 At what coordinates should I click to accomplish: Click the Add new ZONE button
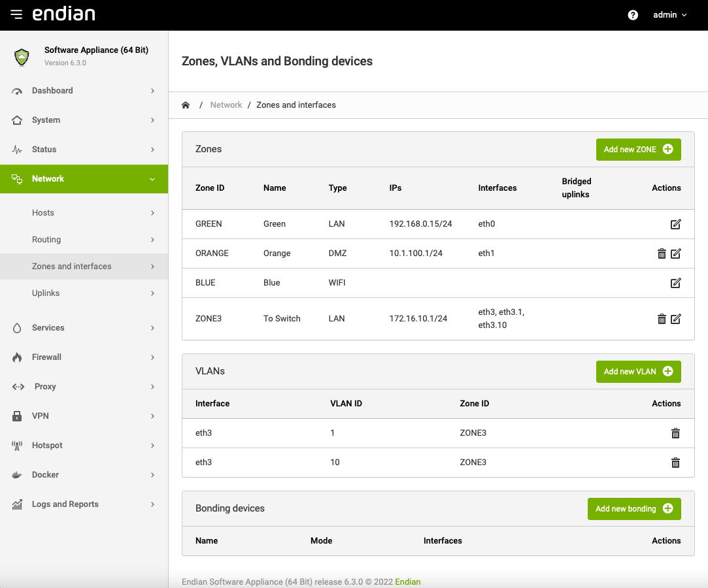639,150
